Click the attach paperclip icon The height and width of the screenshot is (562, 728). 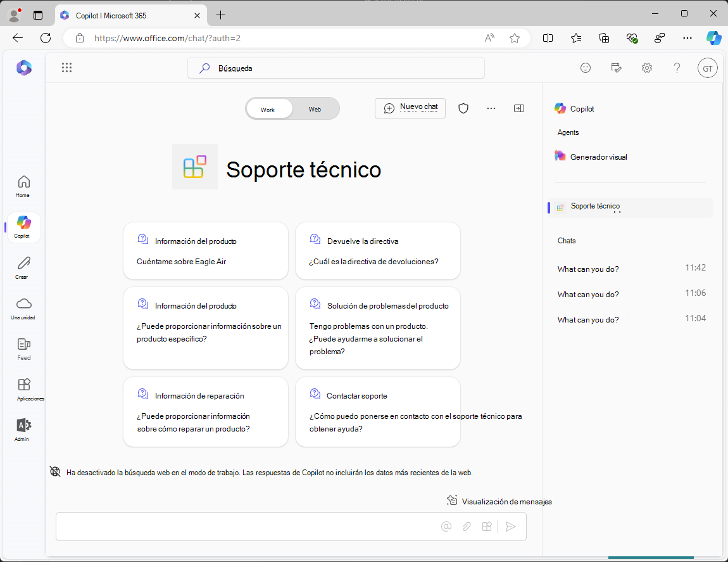coord(467,527)
